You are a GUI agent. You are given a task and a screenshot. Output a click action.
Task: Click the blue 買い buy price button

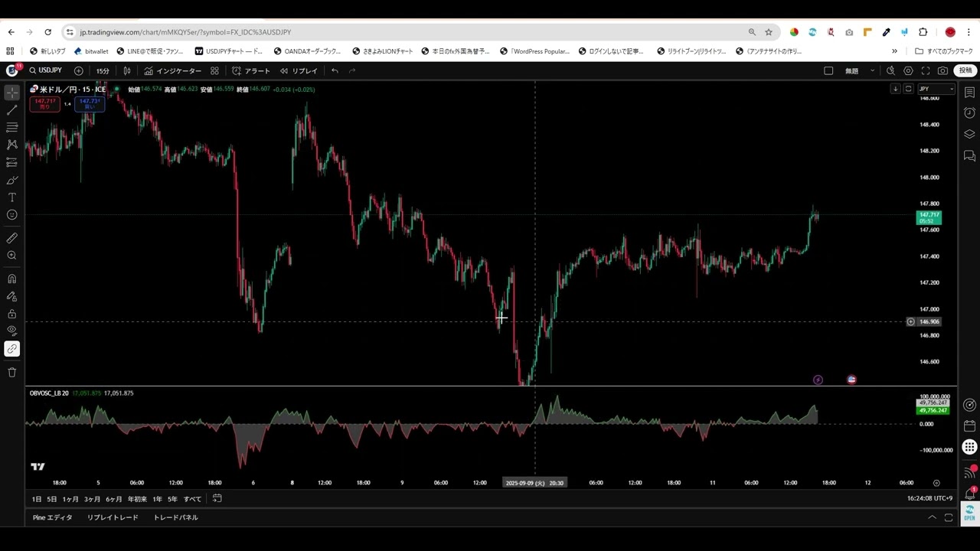pyautogui.click(x=90, y=103)
